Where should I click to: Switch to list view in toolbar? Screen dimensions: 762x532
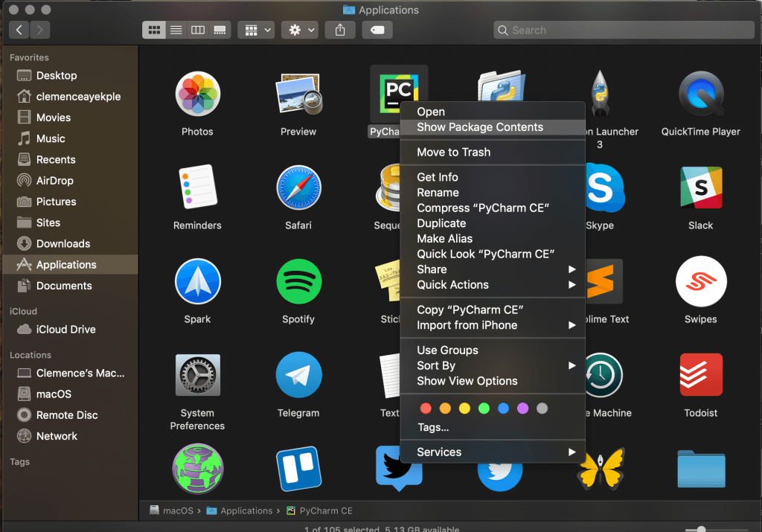pos(176,30)
